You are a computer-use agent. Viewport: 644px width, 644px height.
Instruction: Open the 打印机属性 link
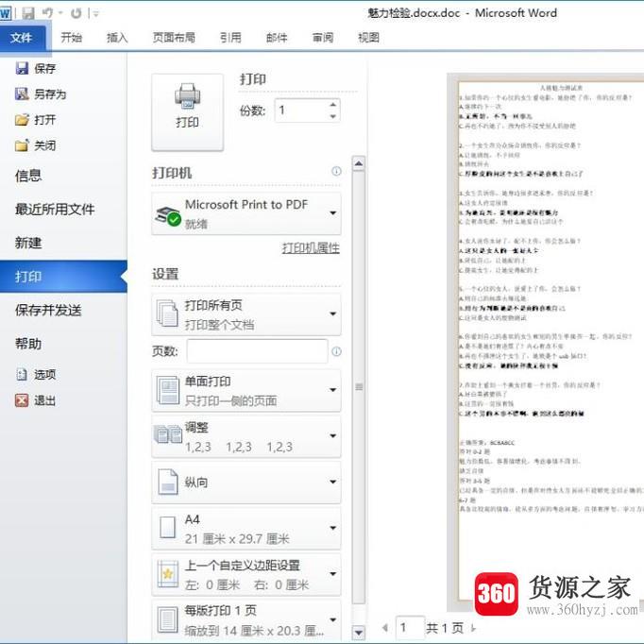tap(311, 248)
